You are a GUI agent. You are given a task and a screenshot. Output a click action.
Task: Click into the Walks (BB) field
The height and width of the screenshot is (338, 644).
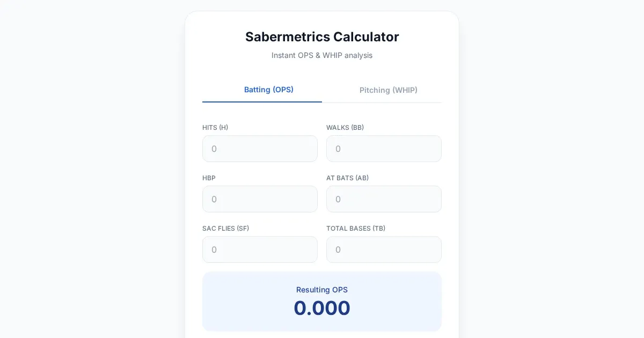[x=384, y=149]
